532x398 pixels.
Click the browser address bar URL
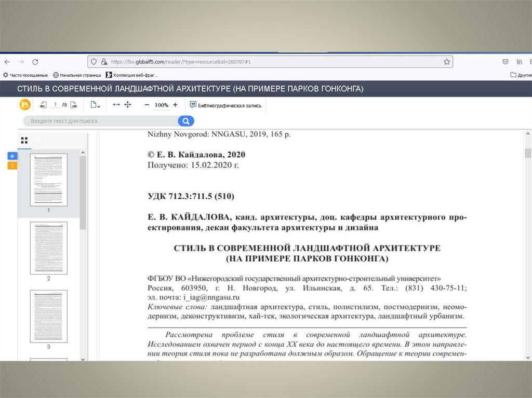click(181, 62)
